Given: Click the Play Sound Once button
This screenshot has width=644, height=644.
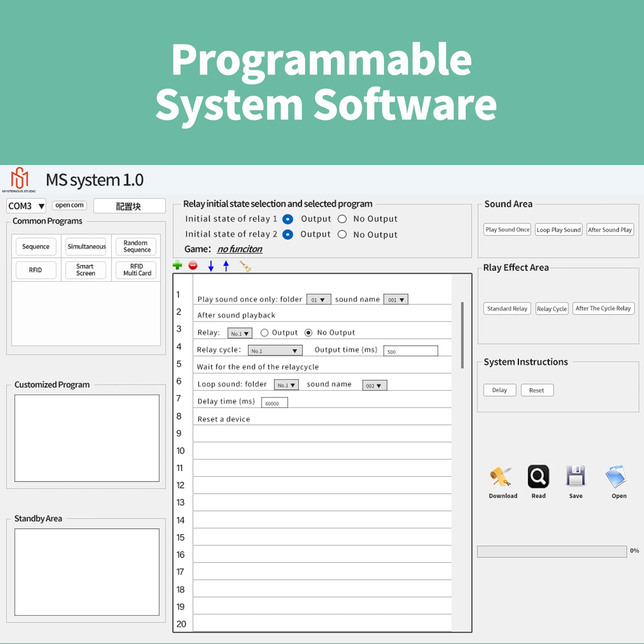Looking at the screenshot, I should pos(507,229).
